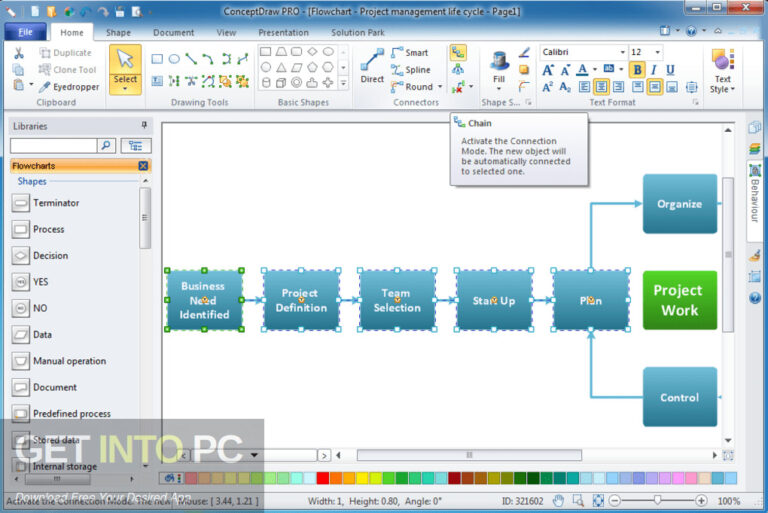Open the font color dropdown arrow
This screenshot has width=768, height=513.
(595, 70)
